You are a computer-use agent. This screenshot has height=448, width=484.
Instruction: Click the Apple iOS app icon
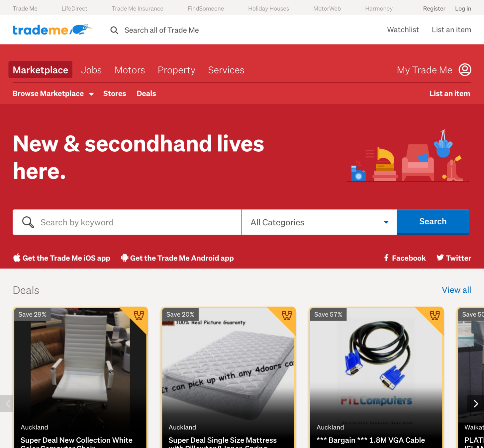17,258
